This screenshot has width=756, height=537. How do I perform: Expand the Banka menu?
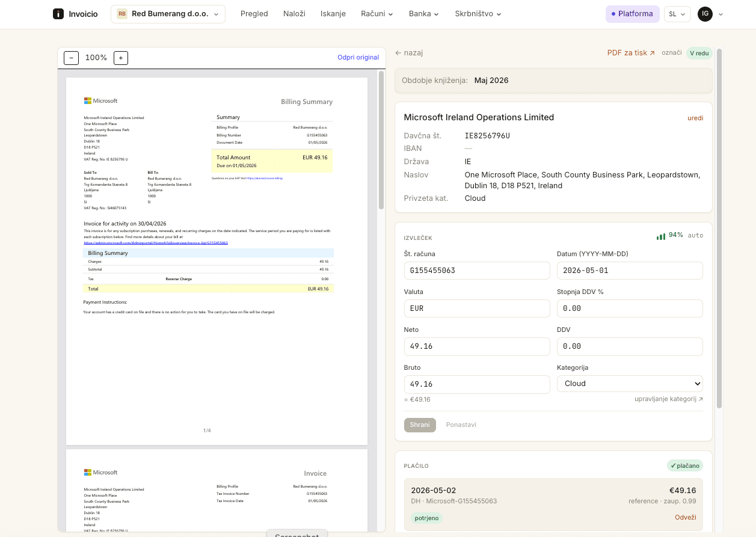[x=424, y=14]
